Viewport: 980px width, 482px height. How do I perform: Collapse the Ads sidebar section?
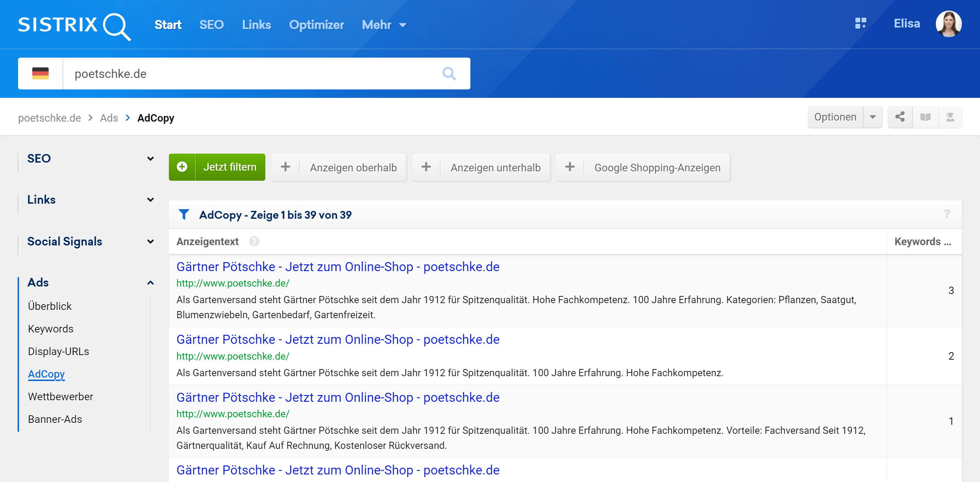(150, 282)
